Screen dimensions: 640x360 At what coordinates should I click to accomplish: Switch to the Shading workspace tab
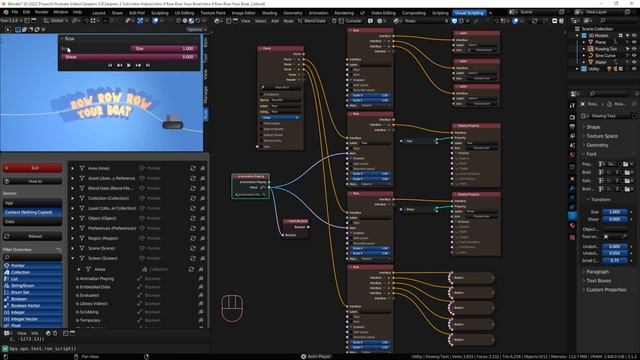269,13
